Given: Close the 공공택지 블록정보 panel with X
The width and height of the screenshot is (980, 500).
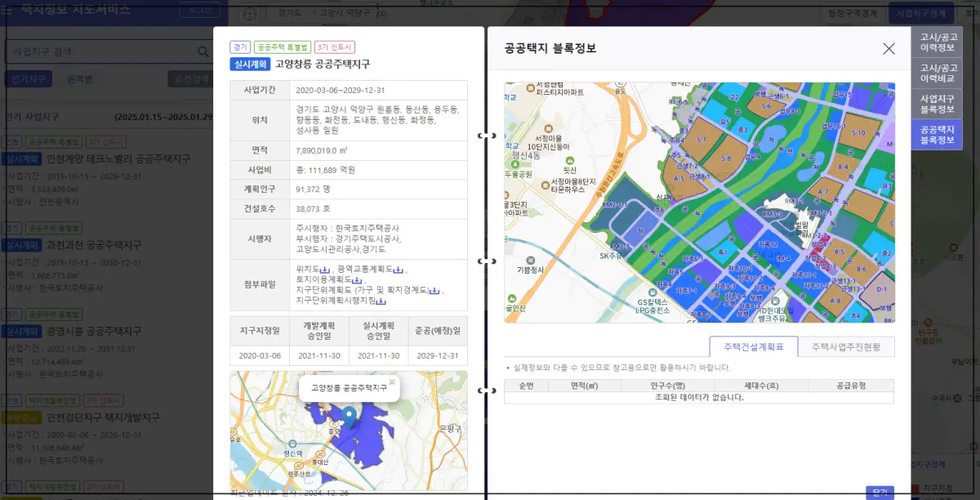Looking at the screenshot, I should tap(889, 48).
